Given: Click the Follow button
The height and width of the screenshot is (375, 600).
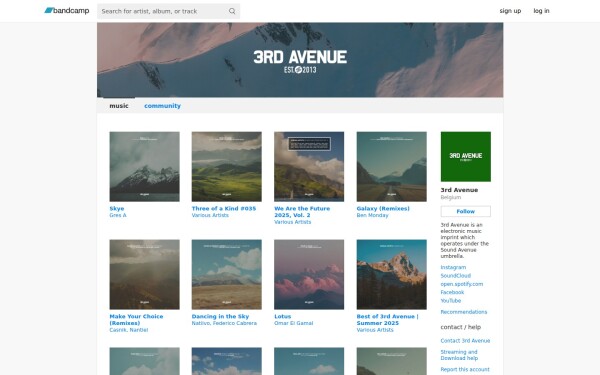Looking at the screenshot, I should [x=466, y=211].
